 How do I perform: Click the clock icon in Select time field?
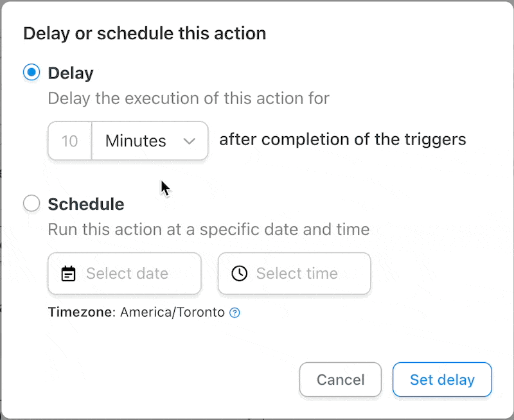(x=240, y=273)
